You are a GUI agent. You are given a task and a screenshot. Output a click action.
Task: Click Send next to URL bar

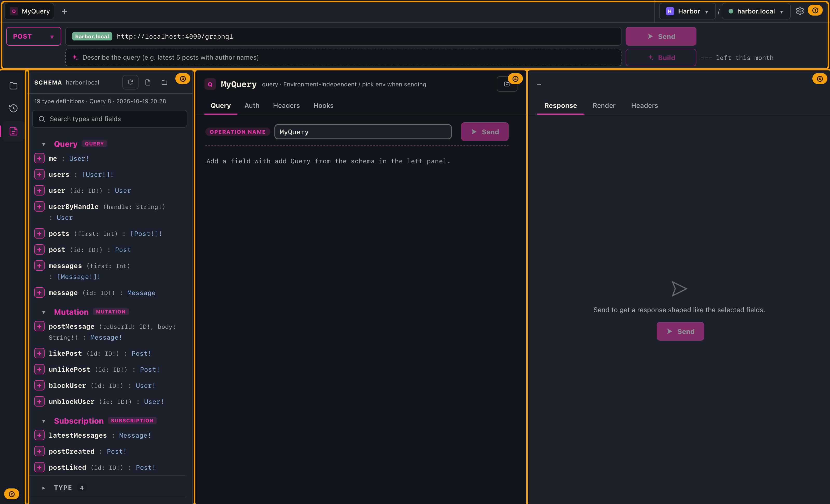[661, 36]
